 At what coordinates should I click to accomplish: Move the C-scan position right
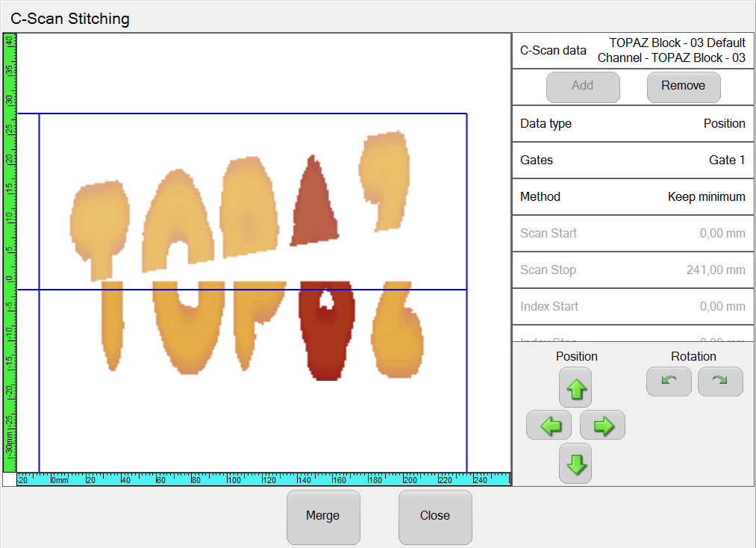click(x=603, y=425)
